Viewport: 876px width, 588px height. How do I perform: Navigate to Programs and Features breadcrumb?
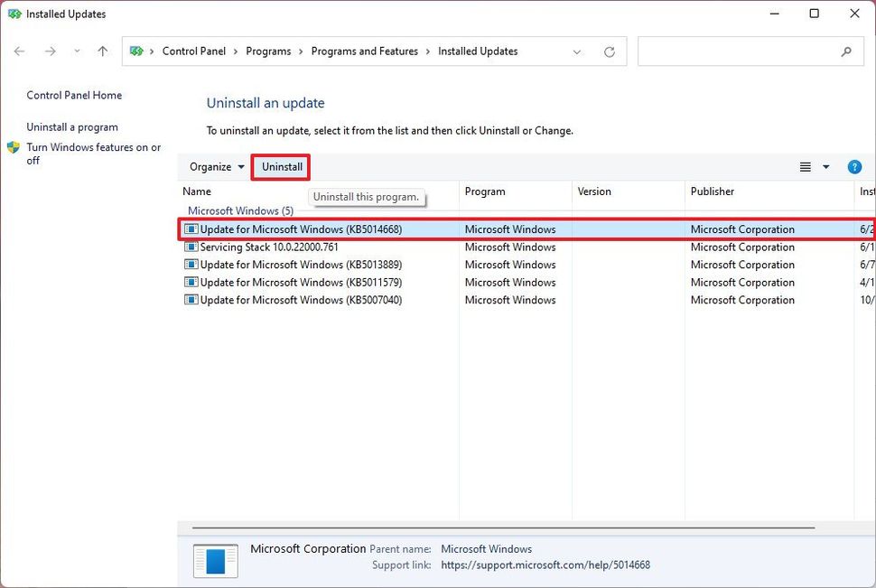364,51
